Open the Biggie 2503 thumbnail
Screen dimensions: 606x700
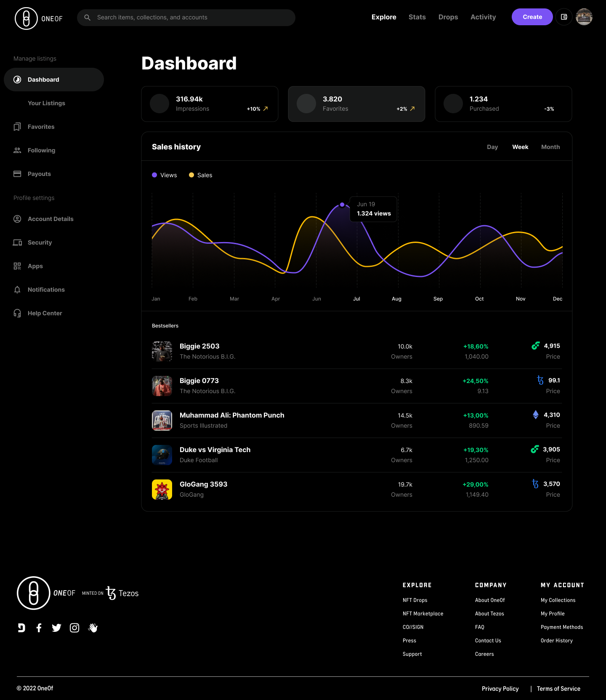click(162, 351)
